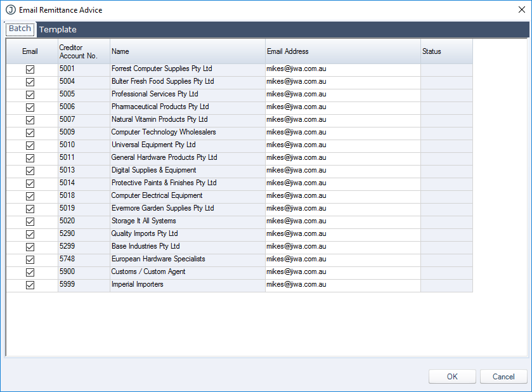Select the Batch tab
The width and height of the screenshot is (532, 392).
pyautogui.click(x=20, y=29)
